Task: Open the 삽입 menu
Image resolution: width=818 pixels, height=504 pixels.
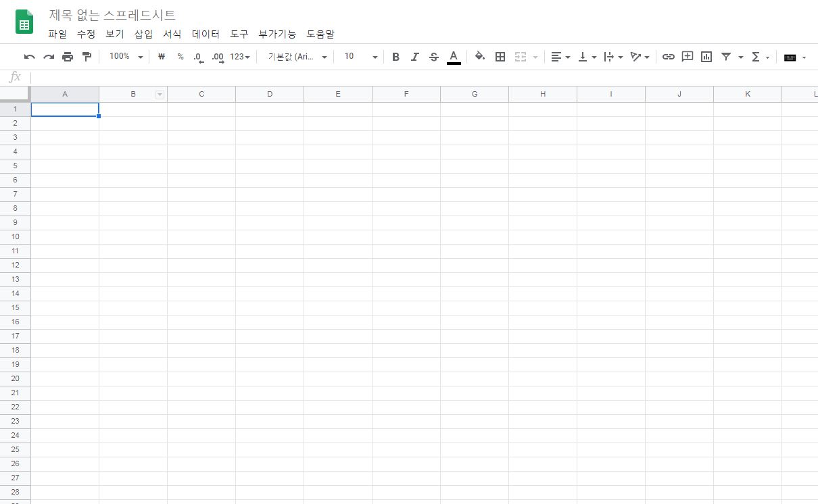Action: click(x=143, y=34)
